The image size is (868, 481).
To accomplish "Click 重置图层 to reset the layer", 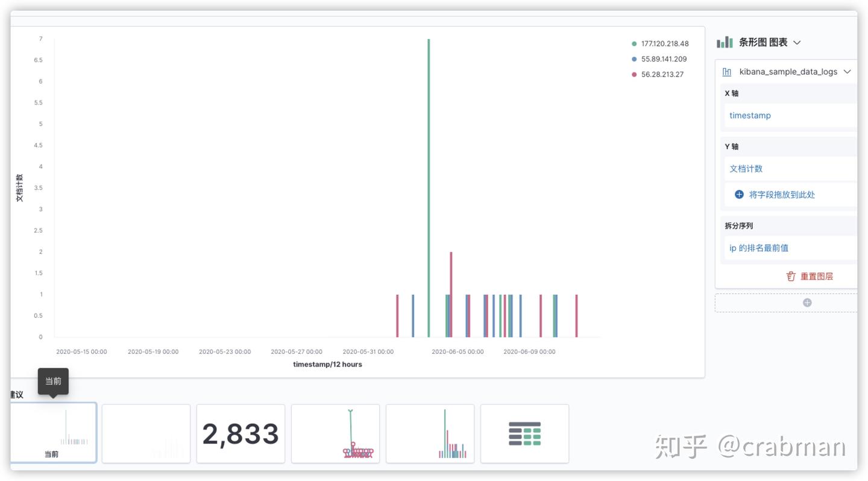I will pos(817,276).
